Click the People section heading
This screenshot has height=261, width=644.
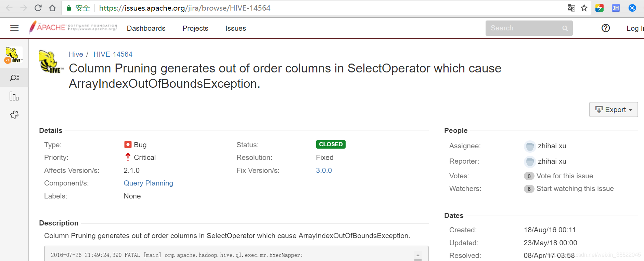tap(456, 130)
